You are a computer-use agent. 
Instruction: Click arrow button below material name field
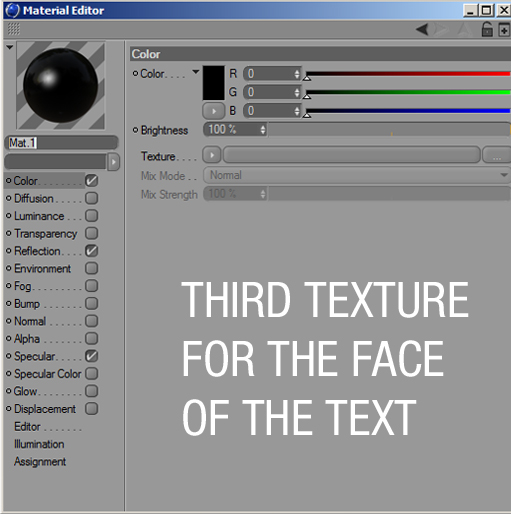113,162
